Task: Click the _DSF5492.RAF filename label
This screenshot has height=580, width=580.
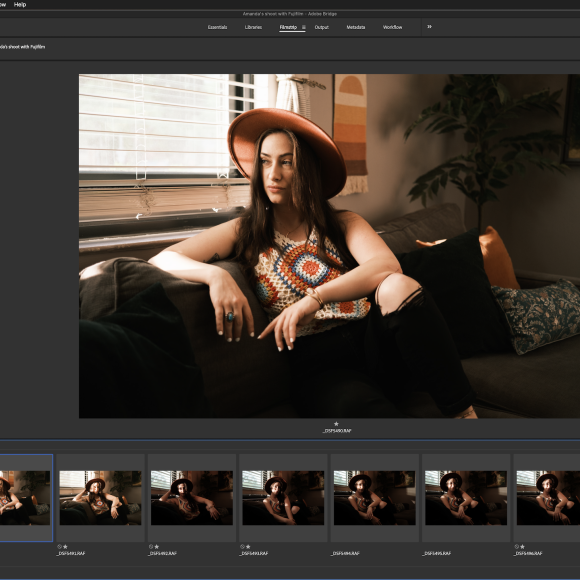Action: pyautogui.click(x=162, y=553)
